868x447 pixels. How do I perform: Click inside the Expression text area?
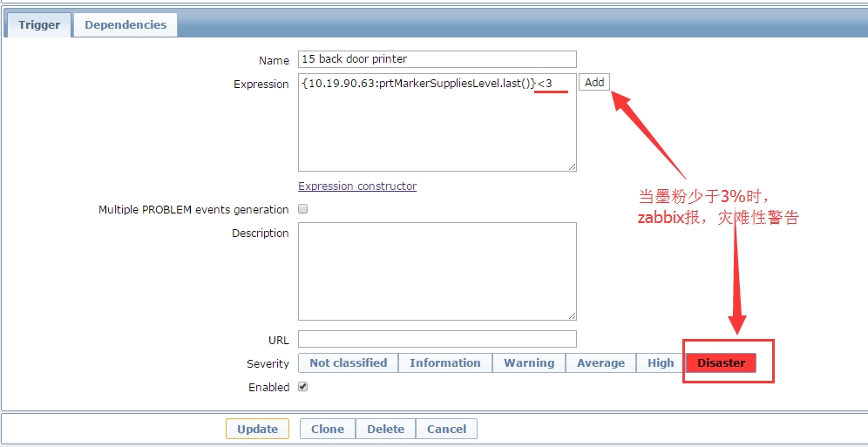[437, 122]
